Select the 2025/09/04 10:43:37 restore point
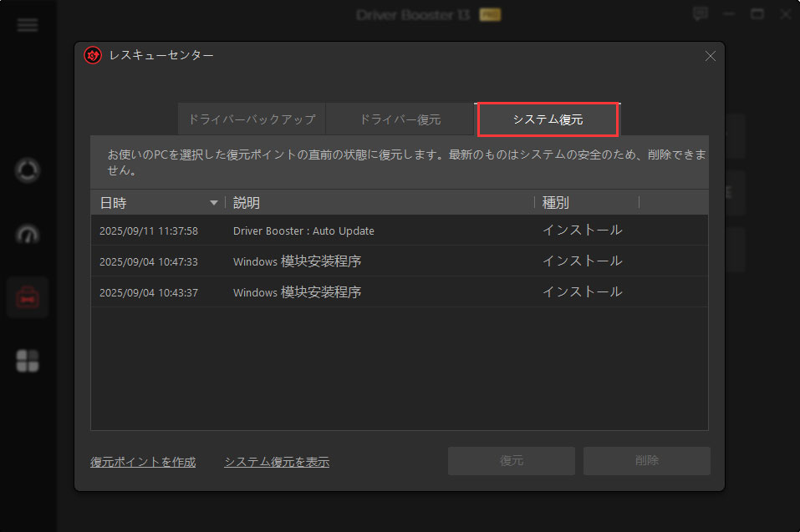This screenshot has width=800, height=532. [400, 292]
